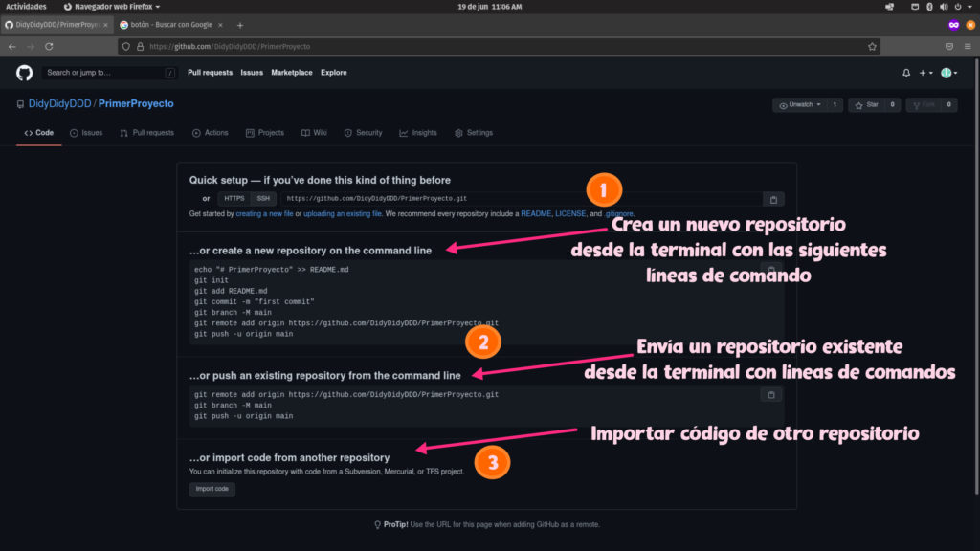Click the GitHub Octocat logo
This screenshot has width=980, height=551.
click(x=24, y=72)
